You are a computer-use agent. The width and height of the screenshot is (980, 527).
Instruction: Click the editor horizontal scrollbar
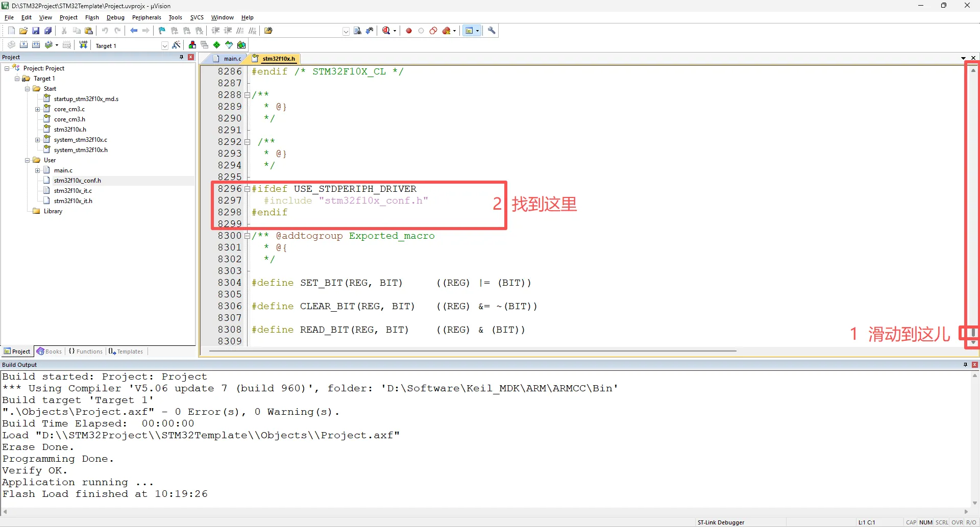click(472, 351)
